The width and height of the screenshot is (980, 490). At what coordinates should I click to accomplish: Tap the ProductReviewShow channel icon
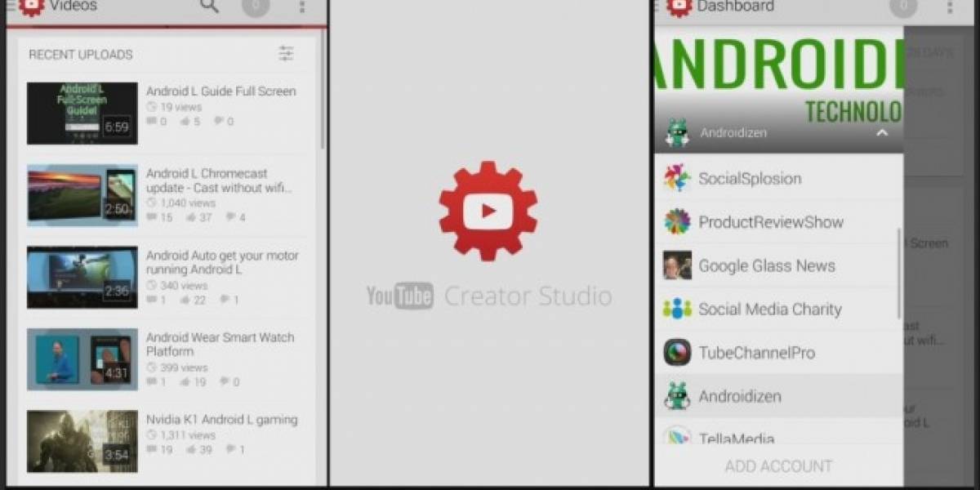(677, 222)
